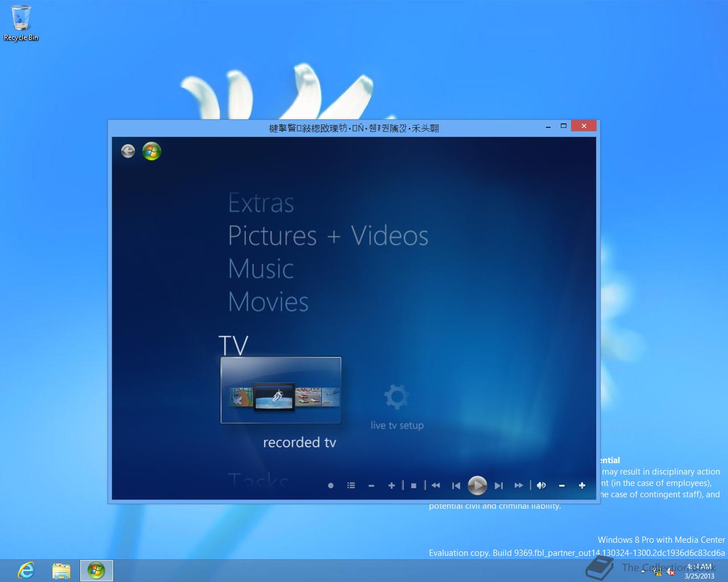The image size is (728, 582).
Task: Click the Stop button
Action: coord(413,485)
